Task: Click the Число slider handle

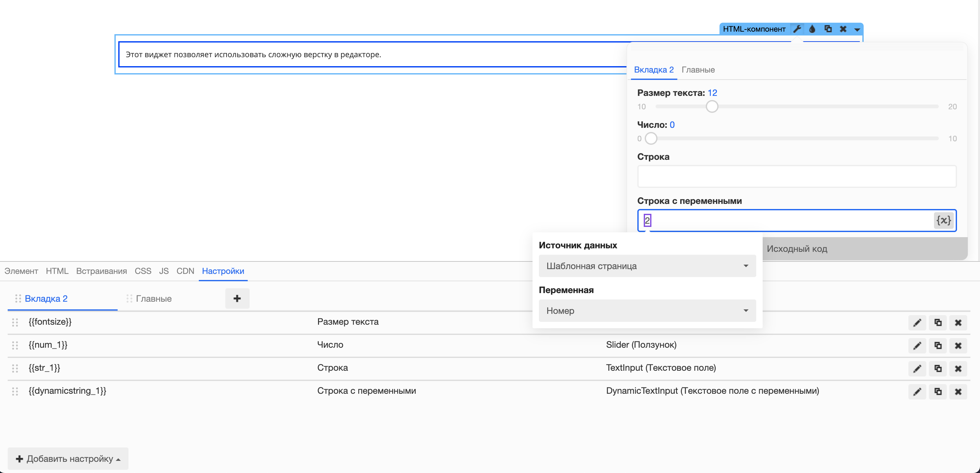Action: [x=651, y=138]
